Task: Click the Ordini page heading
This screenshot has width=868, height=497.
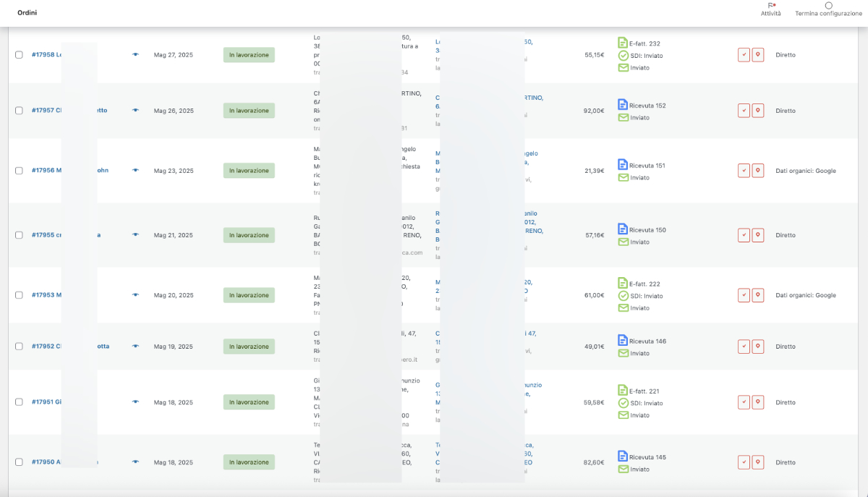Action: 27,13
